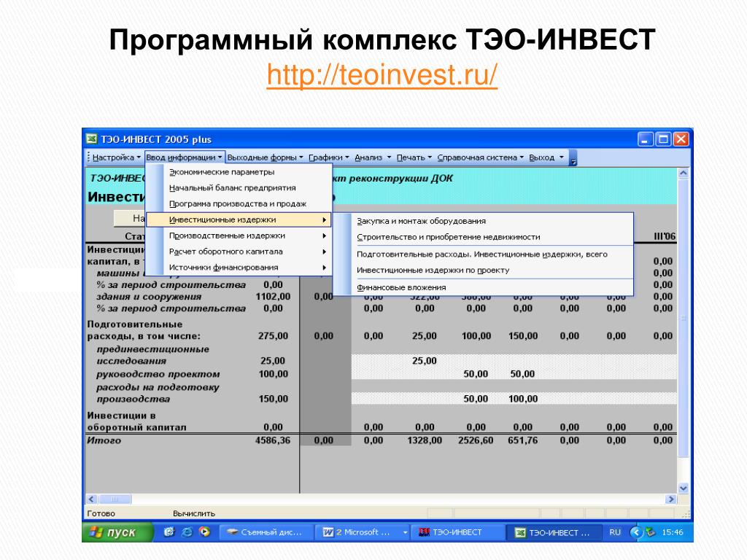Launch Outlook Express quick launch icon
Viewport: 747px width, 560px height.
click(x=169, y=532)
